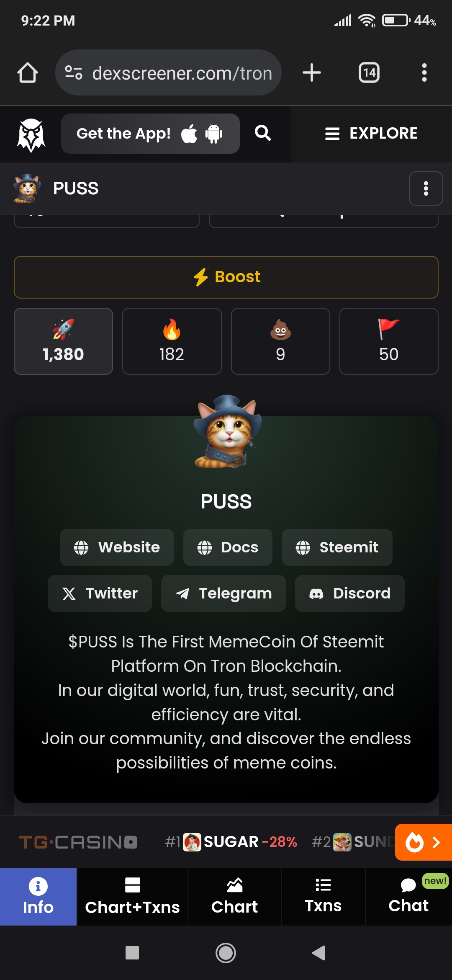
Task: Tap the browser home icon
Action: pyautogui.click(x=28, y=73)
